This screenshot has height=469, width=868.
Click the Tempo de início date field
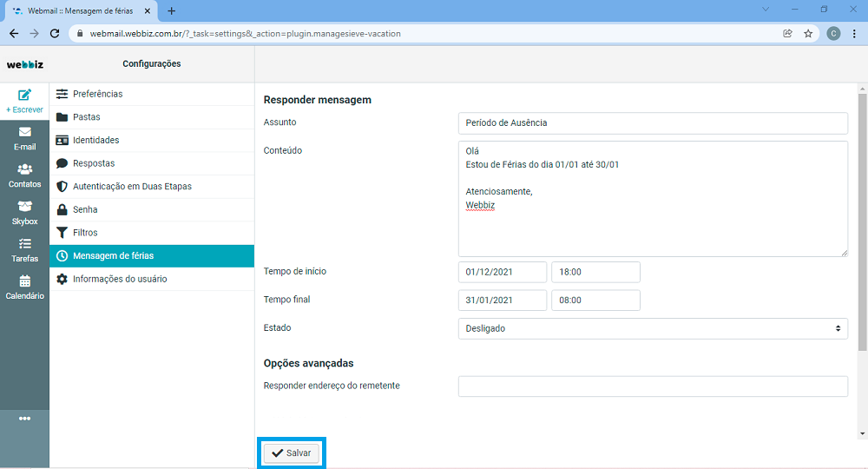pos(503,272)
